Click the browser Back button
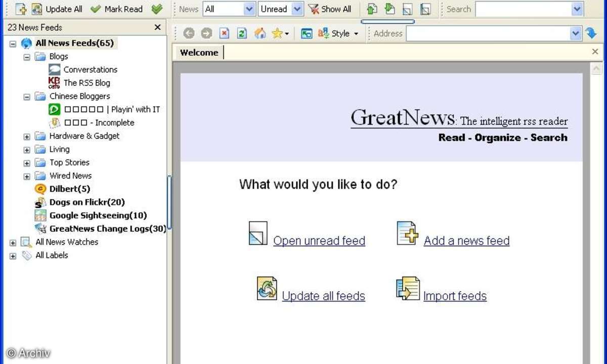Screen dimensions: 607x364 (x=189, y=33)
